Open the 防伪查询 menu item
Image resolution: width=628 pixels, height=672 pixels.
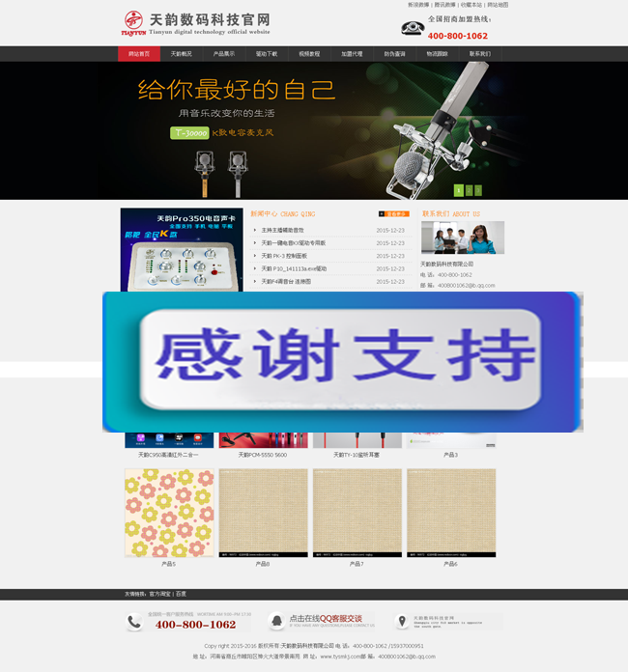click(x=394, y=54)
